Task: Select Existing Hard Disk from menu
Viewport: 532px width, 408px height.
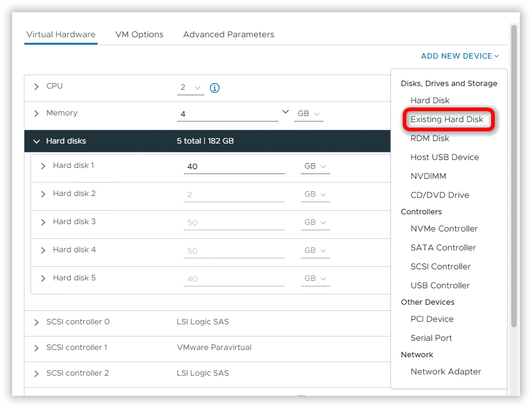Action: [x=447, y=120]
